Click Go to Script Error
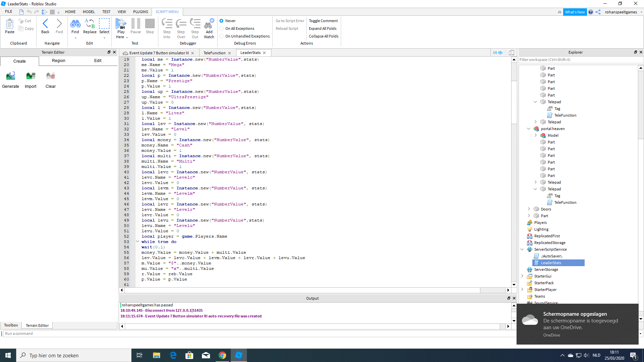 pos(290,21)
